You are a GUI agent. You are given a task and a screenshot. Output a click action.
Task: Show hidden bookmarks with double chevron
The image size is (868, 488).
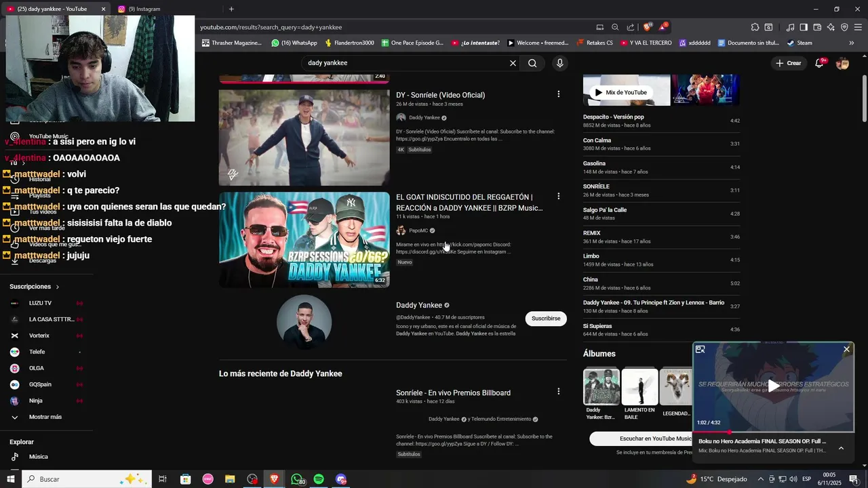click(852, 43)
